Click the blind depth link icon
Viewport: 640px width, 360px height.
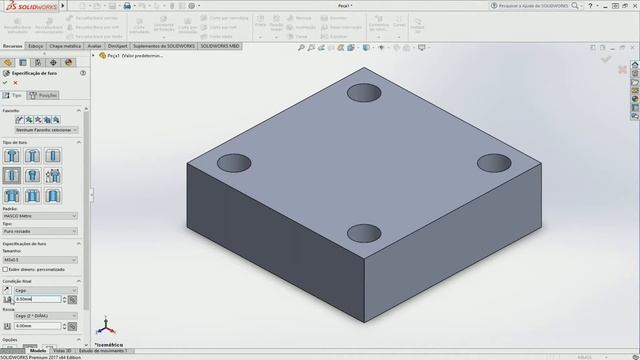[x=72, y=300]
